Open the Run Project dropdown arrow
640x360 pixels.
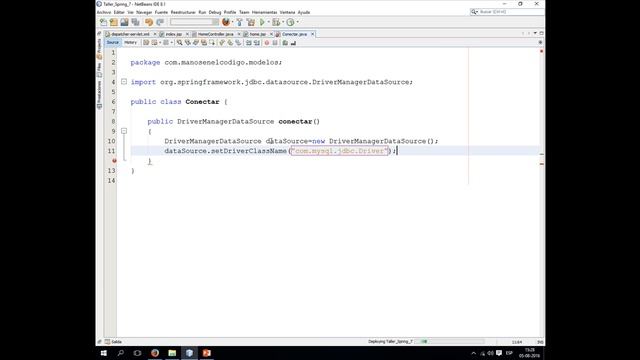pos(269,22)
